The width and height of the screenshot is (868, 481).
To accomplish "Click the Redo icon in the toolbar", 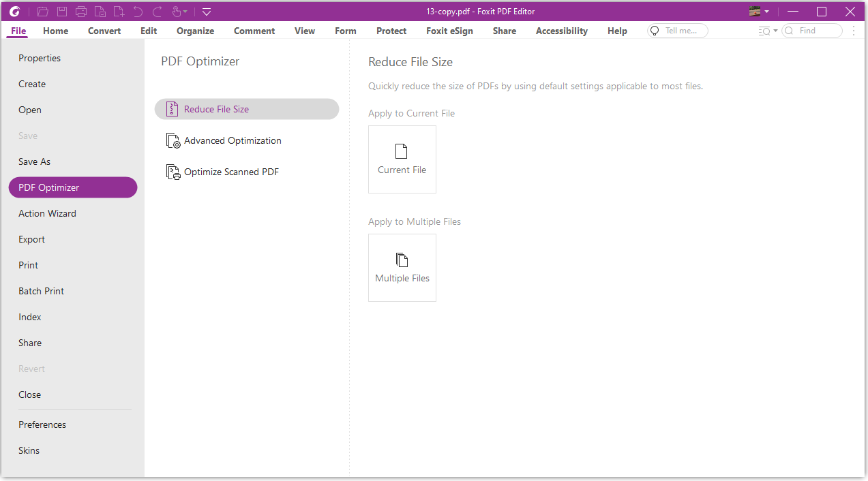I will (155, 11).
